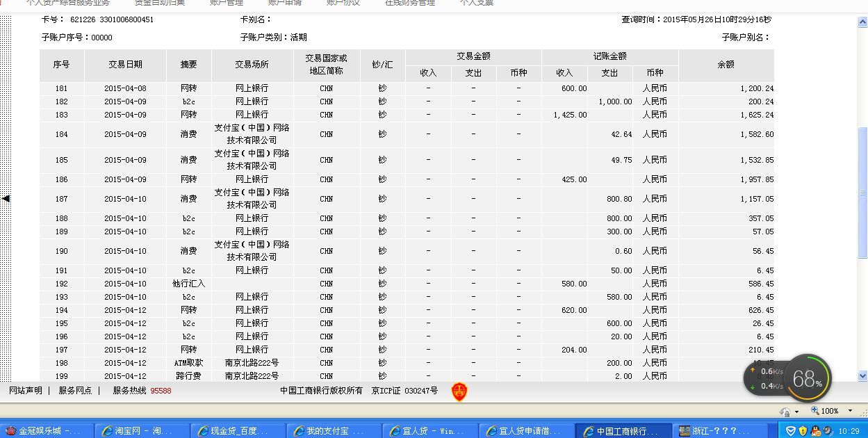
Task: Open the IE protected mode security icon
Action: [x=785, y=412]
